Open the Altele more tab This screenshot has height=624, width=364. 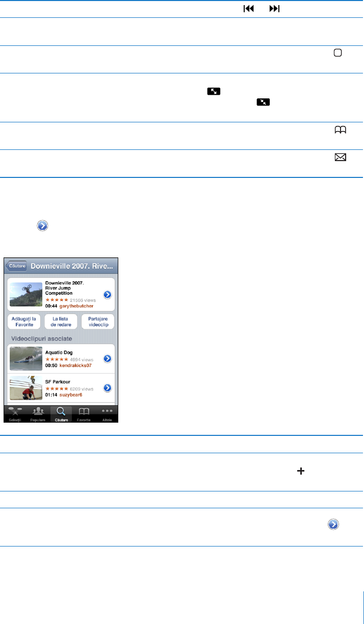pos(107,413)
